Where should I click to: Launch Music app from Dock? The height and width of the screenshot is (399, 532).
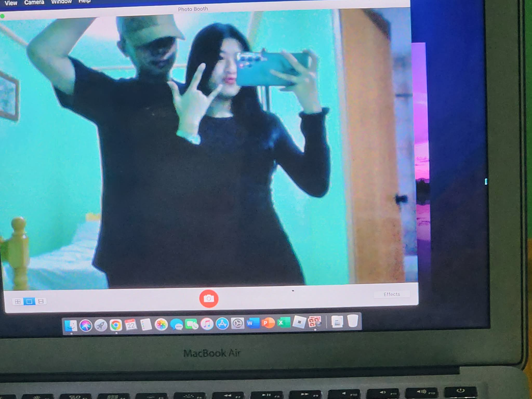tap(207, 324)
